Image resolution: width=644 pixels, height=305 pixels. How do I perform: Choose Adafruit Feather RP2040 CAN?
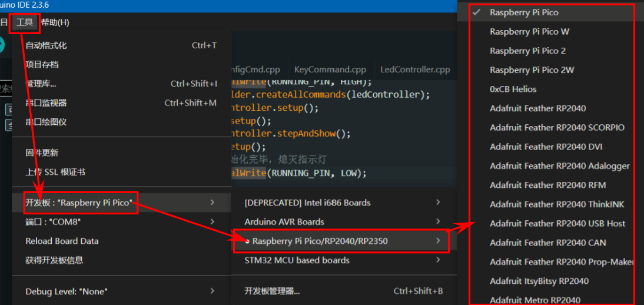click(550, 243)
